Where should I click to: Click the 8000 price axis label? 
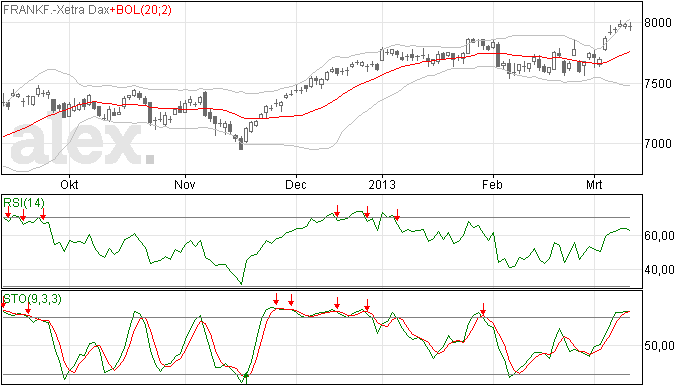coord(658,23)
